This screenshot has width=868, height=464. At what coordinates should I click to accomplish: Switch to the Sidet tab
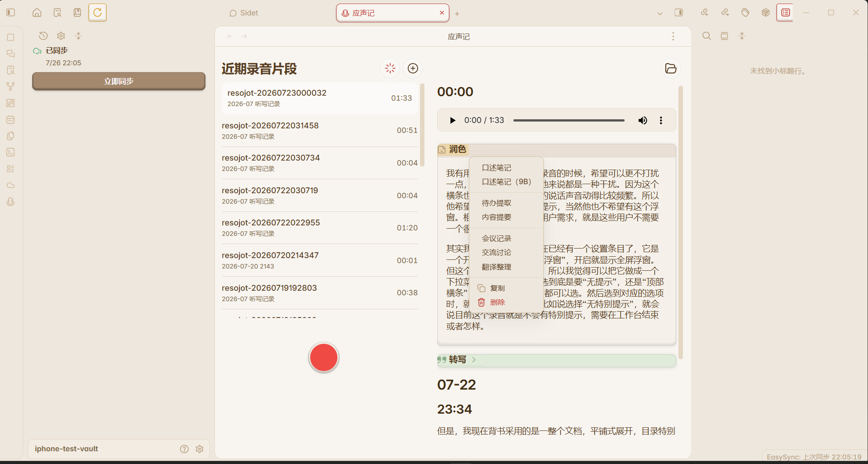point(244,13)
